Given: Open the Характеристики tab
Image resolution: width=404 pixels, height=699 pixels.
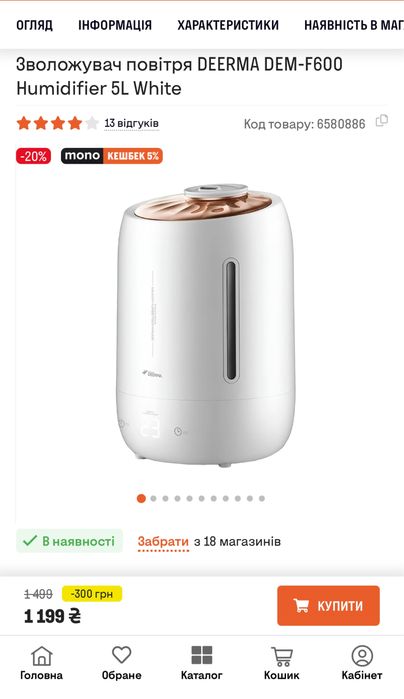Looking at the screenshot, I should pyautogui.click(x=228, y=25).
